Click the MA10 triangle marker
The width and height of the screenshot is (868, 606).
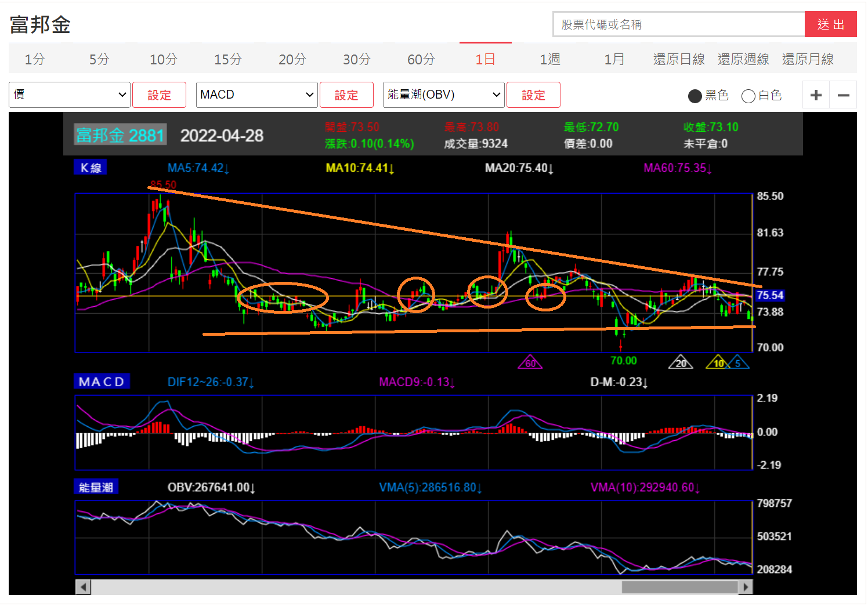click(x=718, y=362)
